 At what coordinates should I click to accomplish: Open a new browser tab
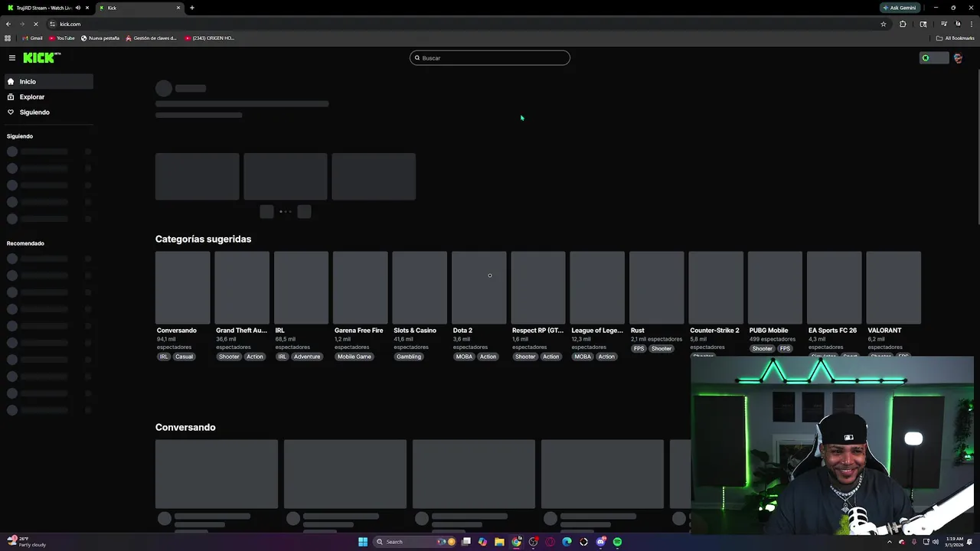pyautogui.click(x=192, y=8)
